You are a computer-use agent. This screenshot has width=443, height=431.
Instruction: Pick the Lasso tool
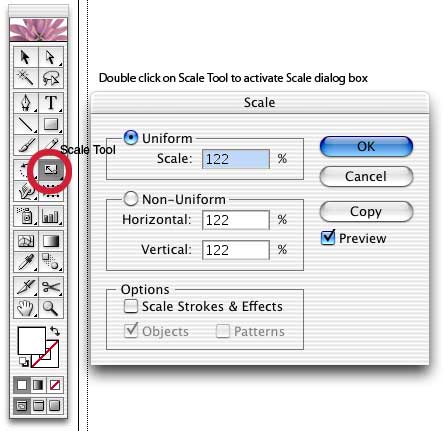tap(51, 78)
